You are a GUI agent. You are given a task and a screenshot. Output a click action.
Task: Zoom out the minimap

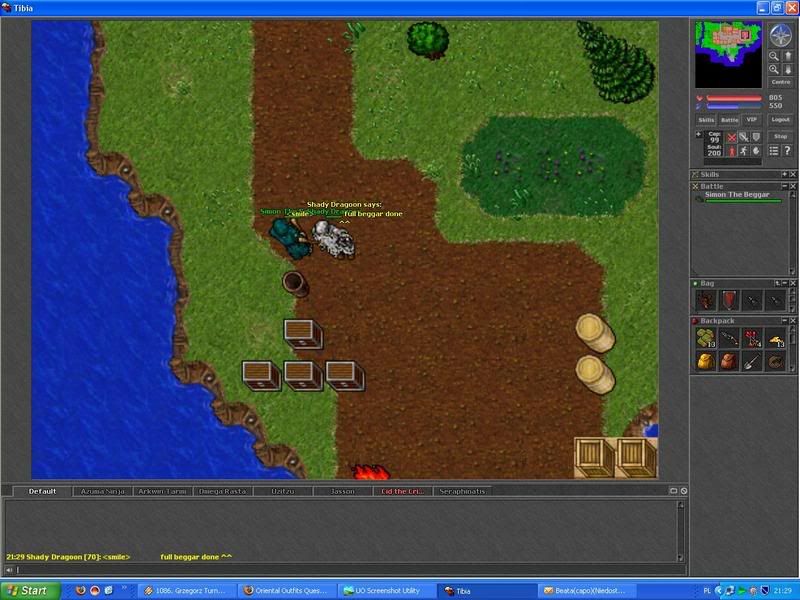point(774,56)
